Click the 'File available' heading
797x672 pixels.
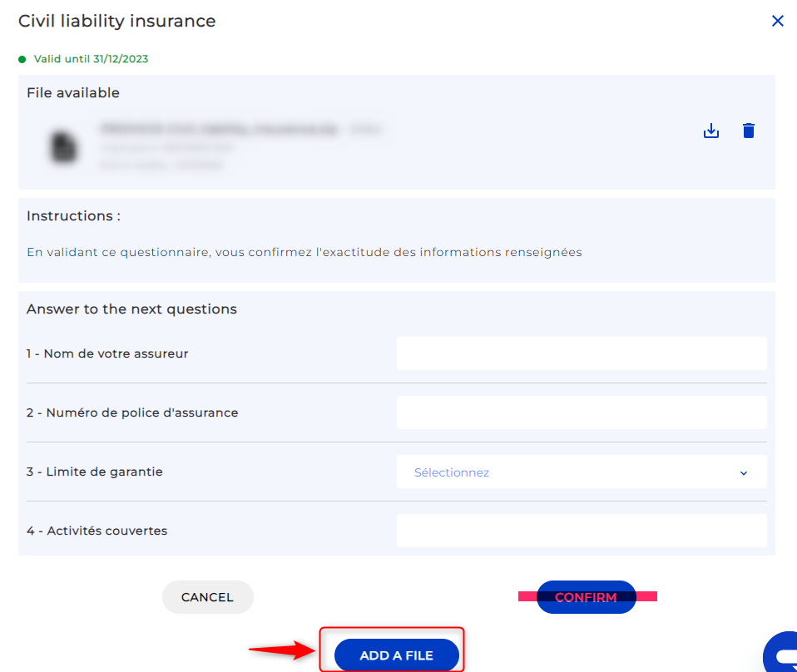pyautogui.click(x=73, y=92)
